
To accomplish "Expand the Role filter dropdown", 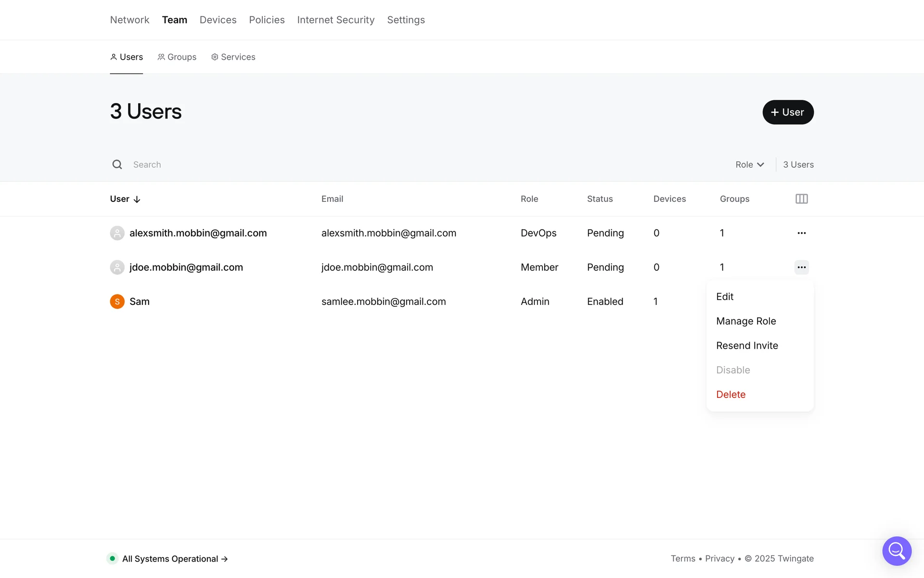I will 749,165.
